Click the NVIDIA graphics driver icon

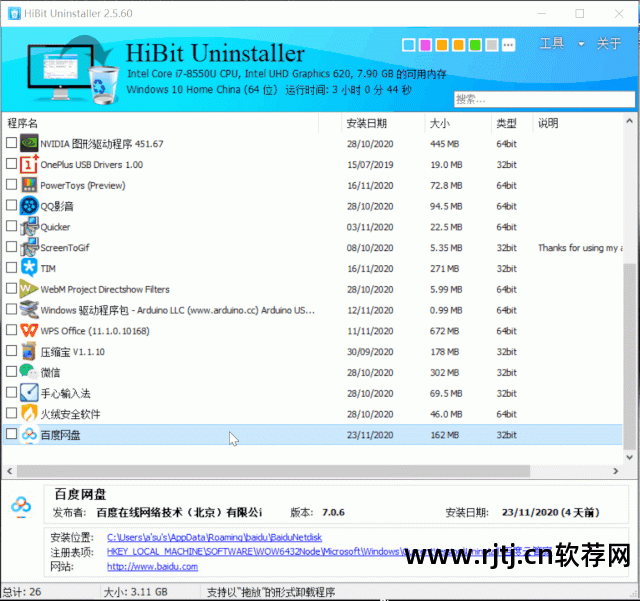tap(29, 143)
